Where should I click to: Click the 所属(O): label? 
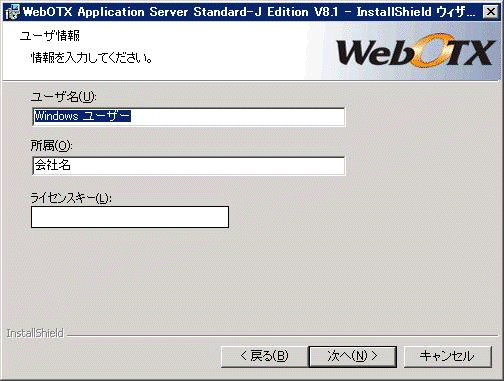tap(51, 146)
